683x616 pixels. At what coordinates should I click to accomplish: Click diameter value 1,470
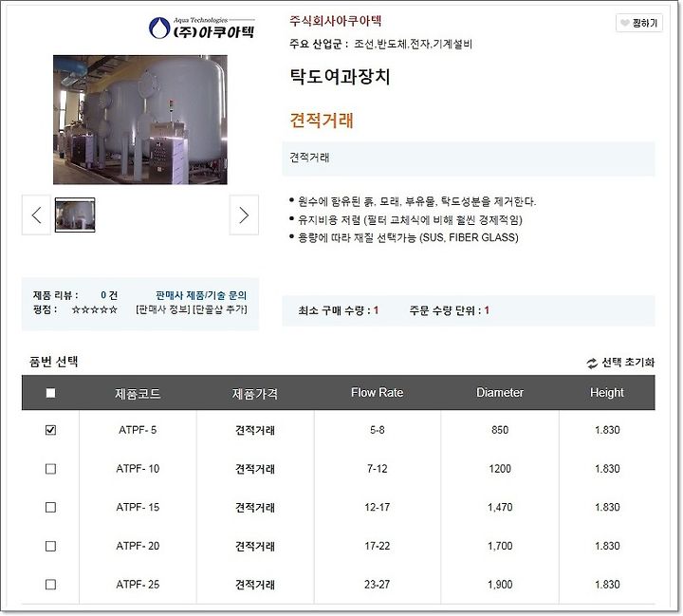[500, 508]
